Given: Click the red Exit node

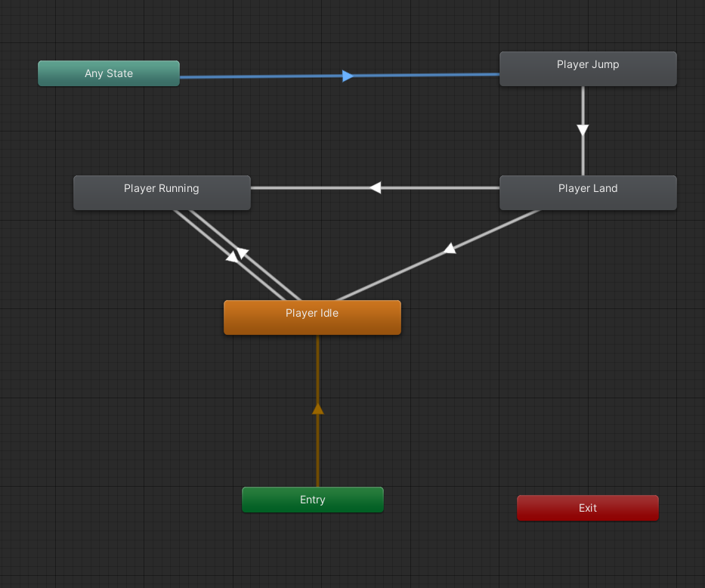Looking at the screenshot, I should coord(587,508).
